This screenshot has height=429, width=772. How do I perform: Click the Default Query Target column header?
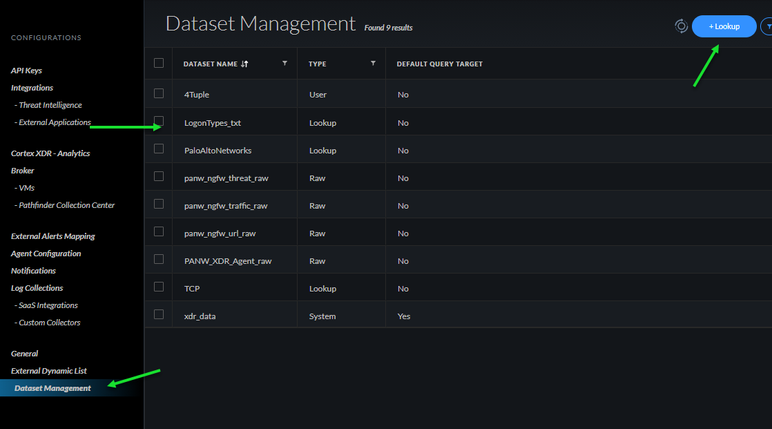pos(439,64)
